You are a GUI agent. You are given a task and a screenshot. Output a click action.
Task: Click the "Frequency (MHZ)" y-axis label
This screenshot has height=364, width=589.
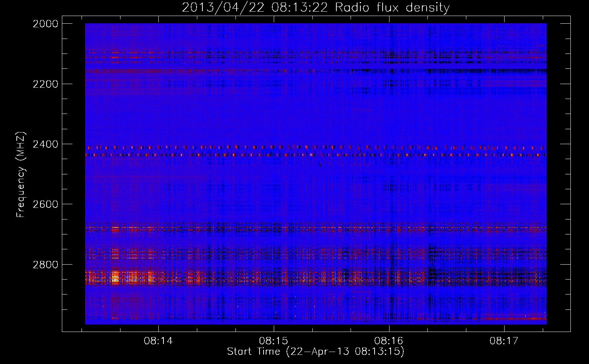click(x=21, y=175)
